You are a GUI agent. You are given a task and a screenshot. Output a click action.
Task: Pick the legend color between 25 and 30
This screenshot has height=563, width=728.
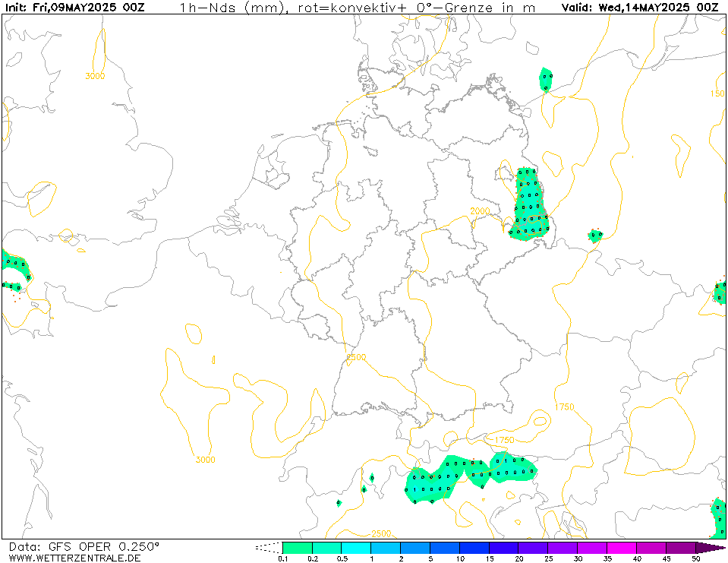coord(563,548)
